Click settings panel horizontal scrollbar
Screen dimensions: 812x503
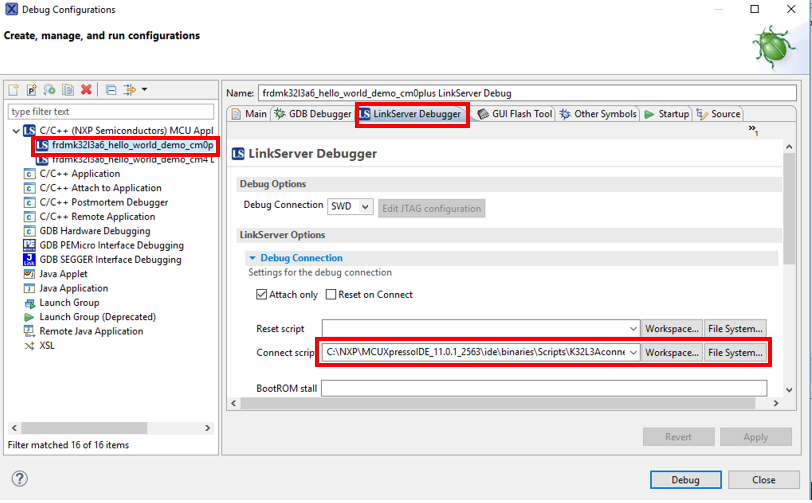point(498,404)
